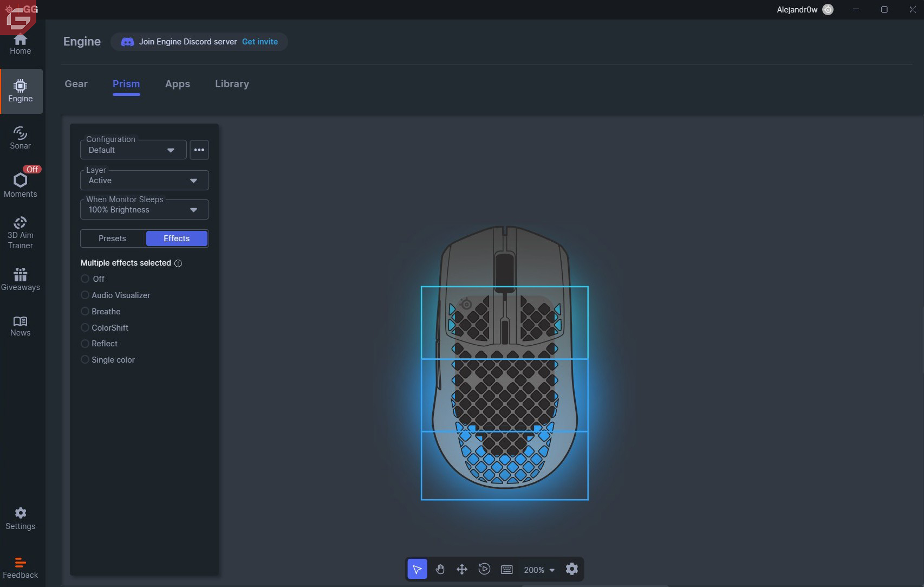Open the When Monitor Sleeps dropdown
This screenshot has height=587, width=924.
point(144,210)
